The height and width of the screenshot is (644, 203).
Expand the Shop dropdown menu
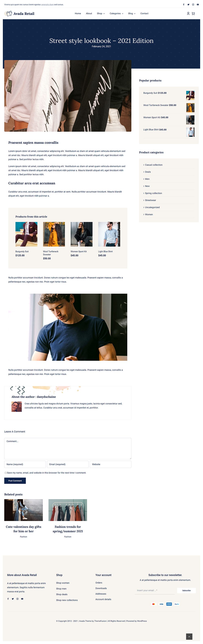click(x=101, y=14)
